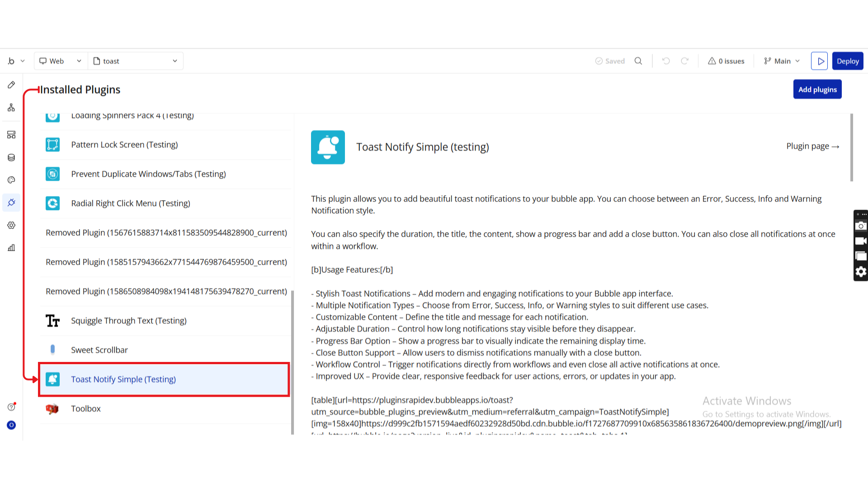Click the search magnifier icon in top bar
The height and width of the screenshot is (488, 868).
638,61
